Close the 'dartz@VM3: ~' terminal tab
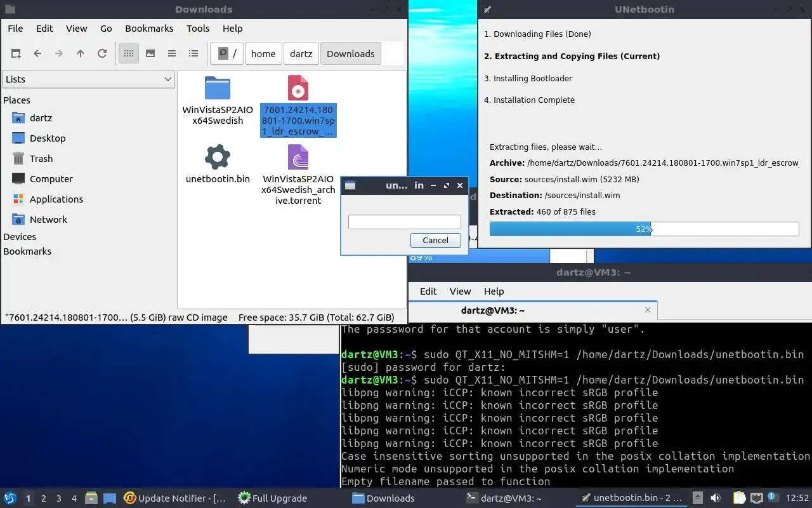The image size is (812, 508). 648,310
